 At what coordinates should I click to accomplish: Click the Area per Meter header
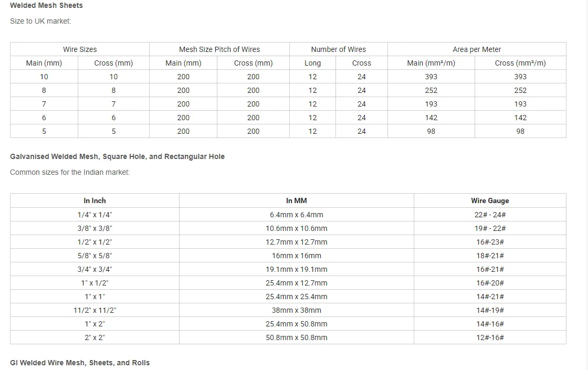click(x=477, y=49)
